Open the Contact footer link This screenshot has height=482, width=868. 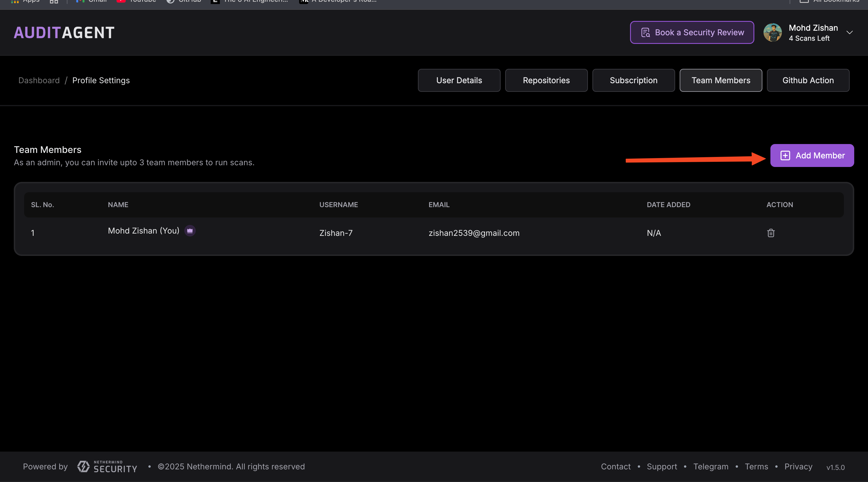coord(616,467)
